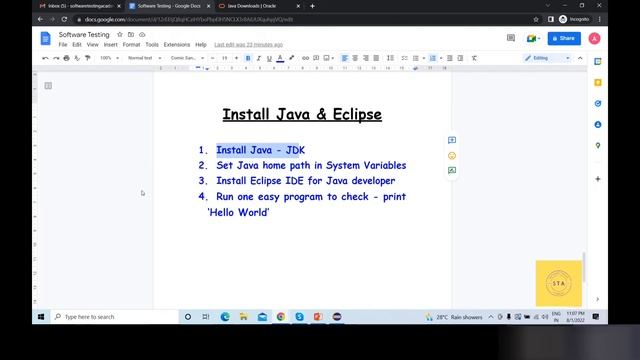640x360 pixels.
Task: Run spelling and grammar check
Action: 77,58
